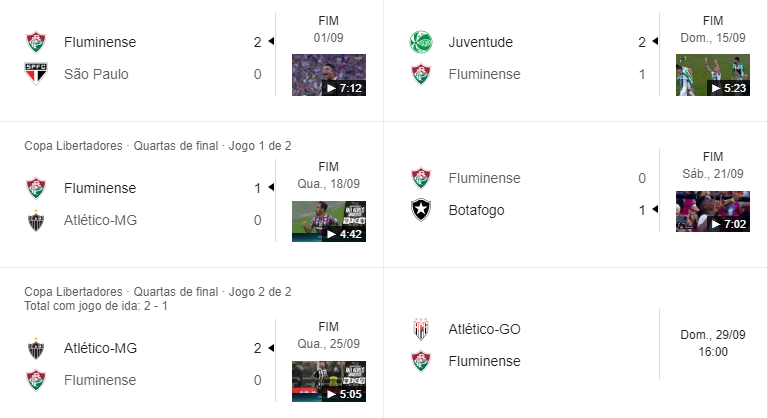
Task: Select Atlético-GO vs Fluminense upcoming match
Action: tap(576, 345)
